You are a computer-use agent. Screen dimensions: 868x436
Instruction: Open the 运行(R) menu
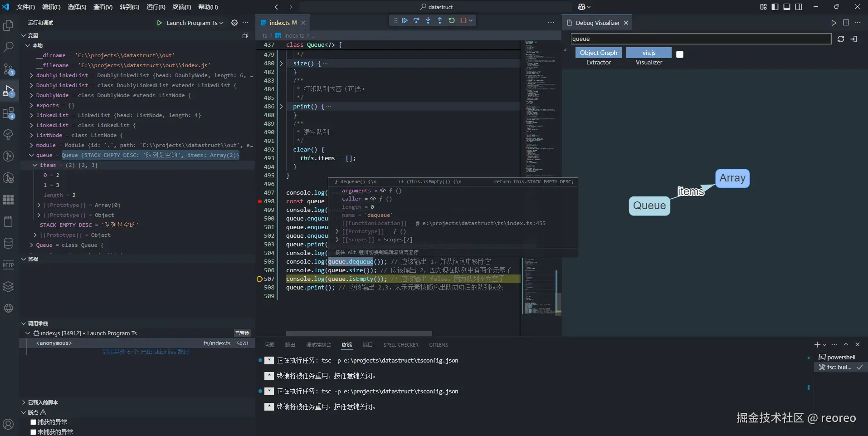tap(156, 7)
